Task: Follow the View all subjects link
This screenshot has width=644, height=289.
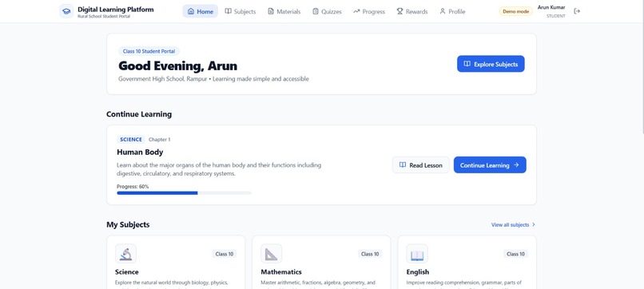Action: (x=514, y=225)
